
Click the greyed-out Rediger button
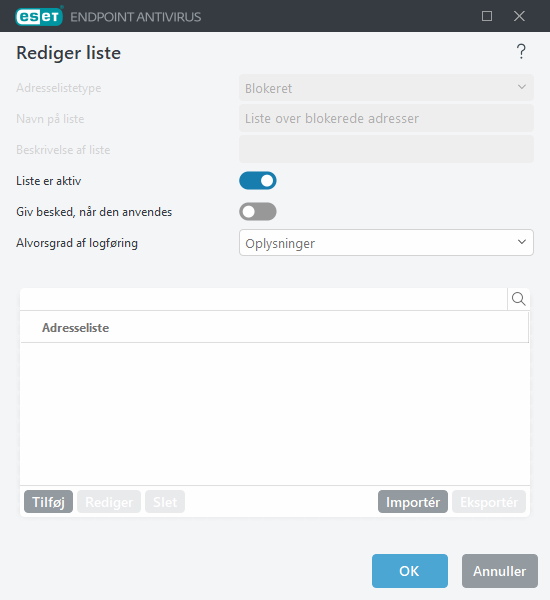tap(109, 502)
